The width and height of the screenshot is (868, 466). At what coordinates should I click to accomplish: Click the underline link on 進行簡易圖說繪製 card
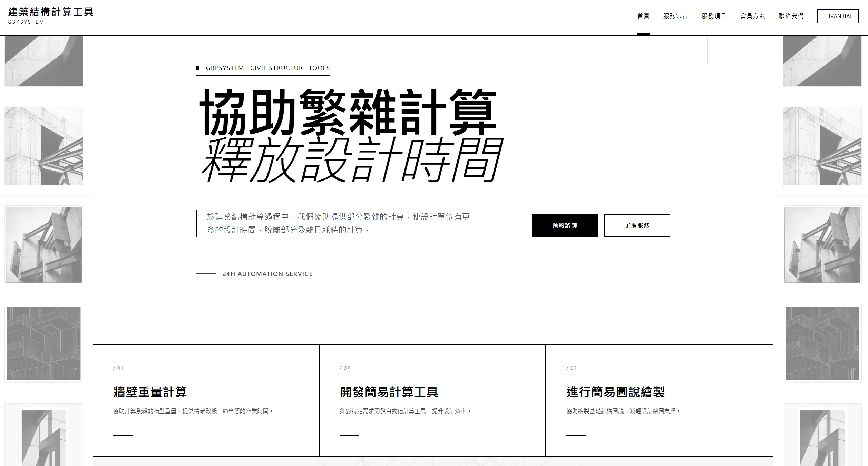pos(576,436)
